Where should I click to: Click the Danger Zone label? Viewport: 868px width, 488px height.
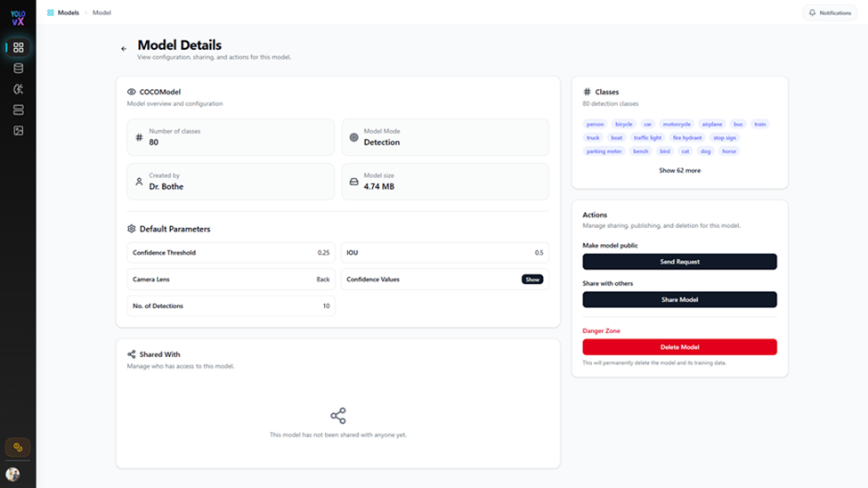(601, 330)
